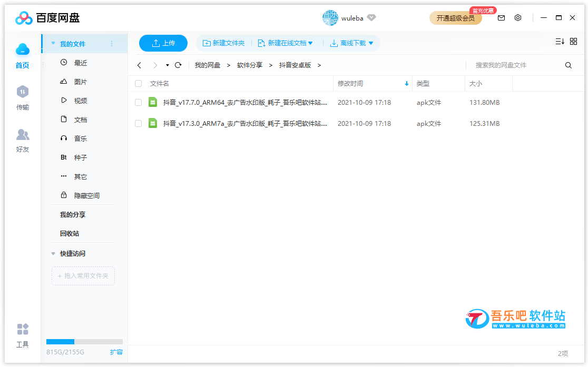
Task: Go to 我的网盘 in breadcrumb
Action: (x=208, y=65)
